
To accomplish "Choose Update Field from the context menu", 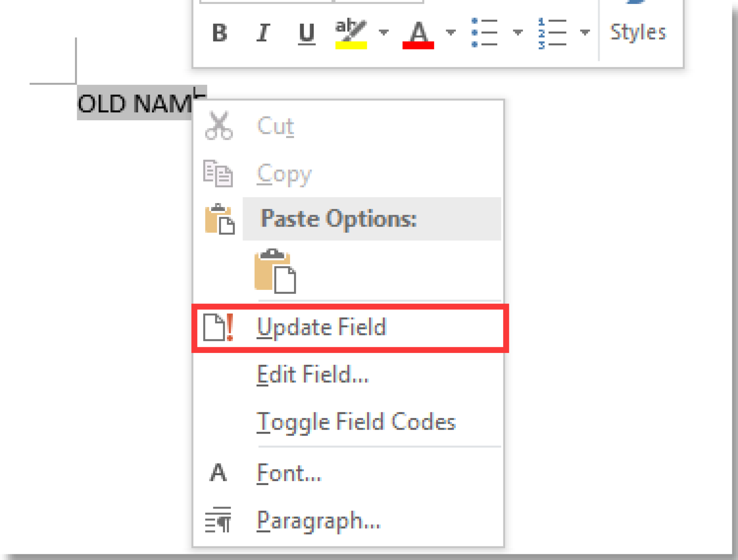I will 323,328.
